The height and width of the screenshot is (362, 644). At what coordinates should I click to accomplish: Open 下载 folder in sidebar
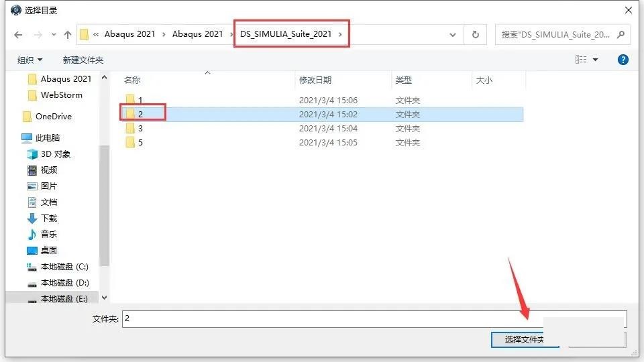click(42, 219)
